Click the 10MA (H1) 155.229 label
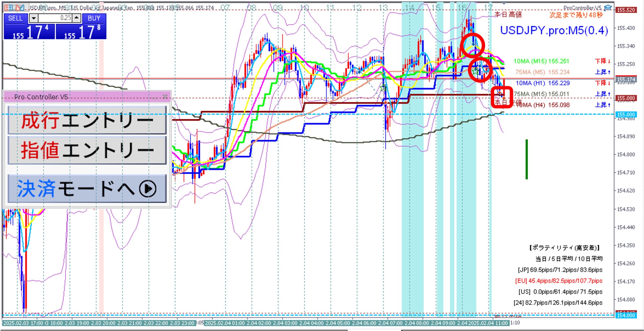 coord(543,83)
